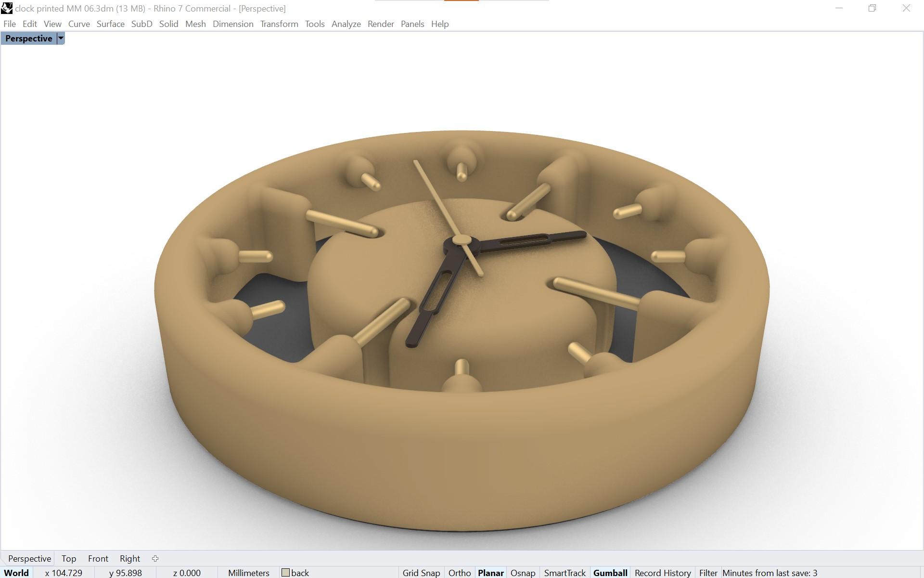Viewport: 924px width, 578px height.
Task: Toggle Ortho mode on
Action: [x=459, y=573]
